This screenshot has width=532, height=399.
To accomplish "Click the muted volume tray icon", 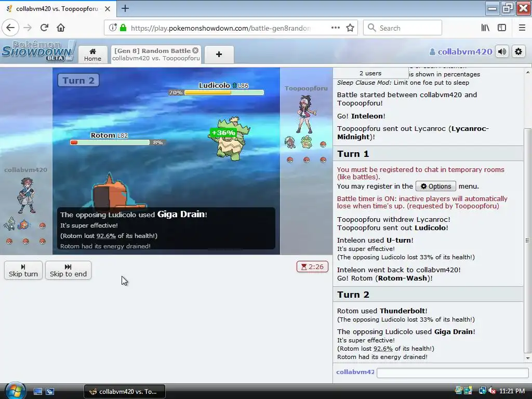I will [x=491, y=391].
